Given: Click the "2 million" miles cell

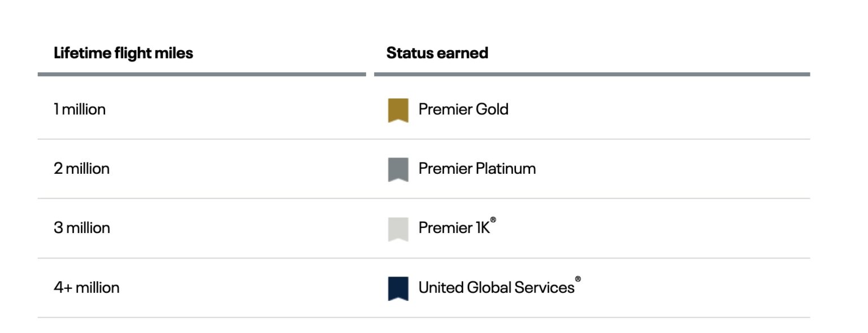Looking at the screenshot, I should pyautogui.click(x=81, y=169).
